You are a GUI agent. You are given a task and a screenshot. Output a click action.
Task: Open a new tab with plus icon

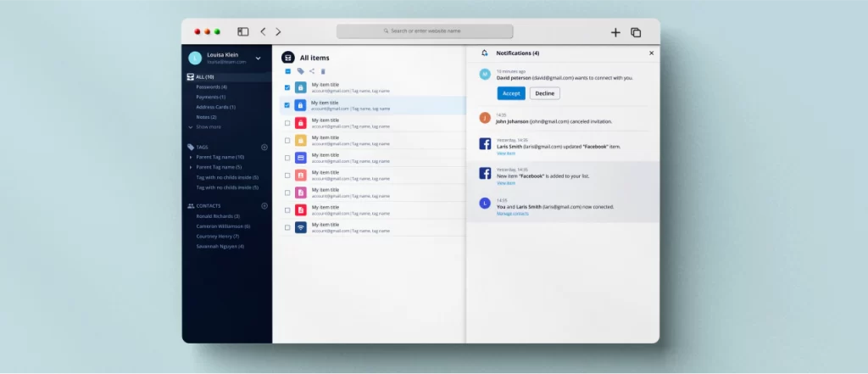(615, 32)
